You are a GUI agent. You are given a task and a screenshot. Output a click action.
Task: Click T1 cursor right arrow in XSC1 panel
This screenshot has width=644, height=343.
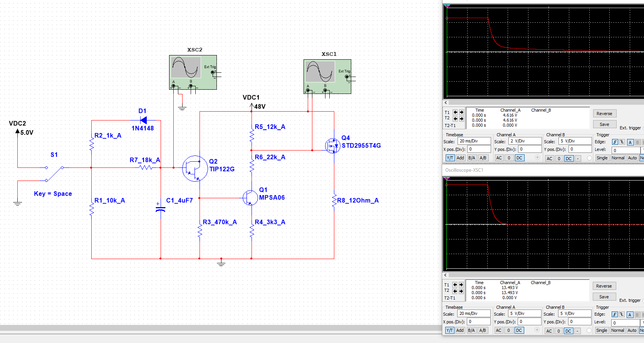461,285
